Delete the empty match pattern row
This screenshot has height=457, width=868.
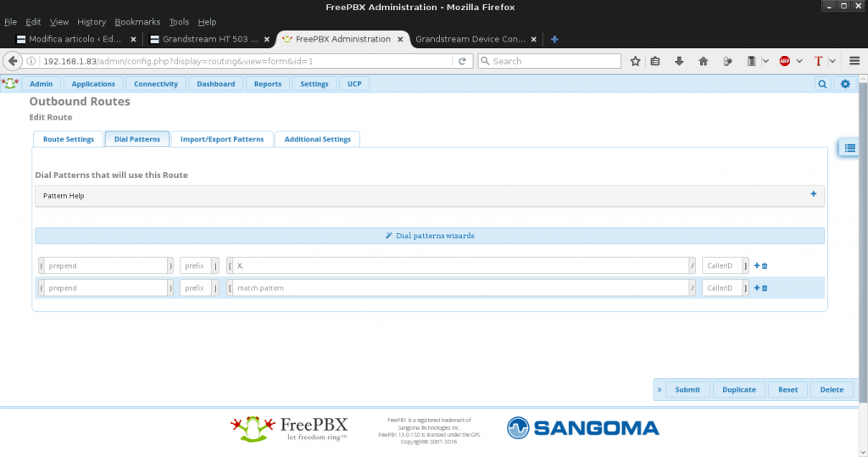(x=765, y=288)
